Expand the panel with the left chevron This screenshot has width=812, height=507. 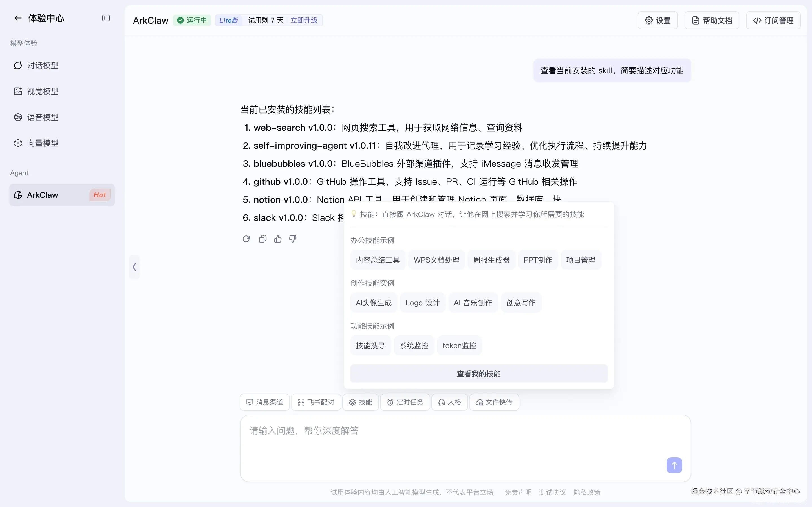coord(134,267)
